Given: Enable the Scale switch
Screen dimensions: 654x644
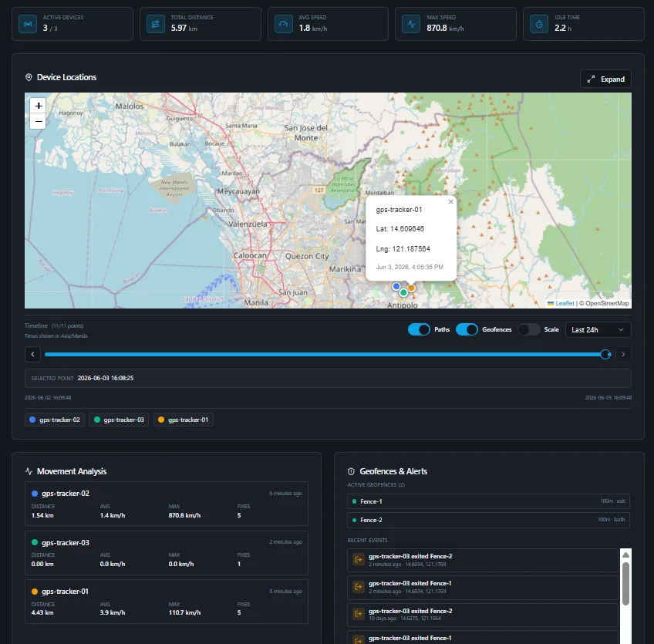Looking at the screenshot, I should (x=528, y=329).
